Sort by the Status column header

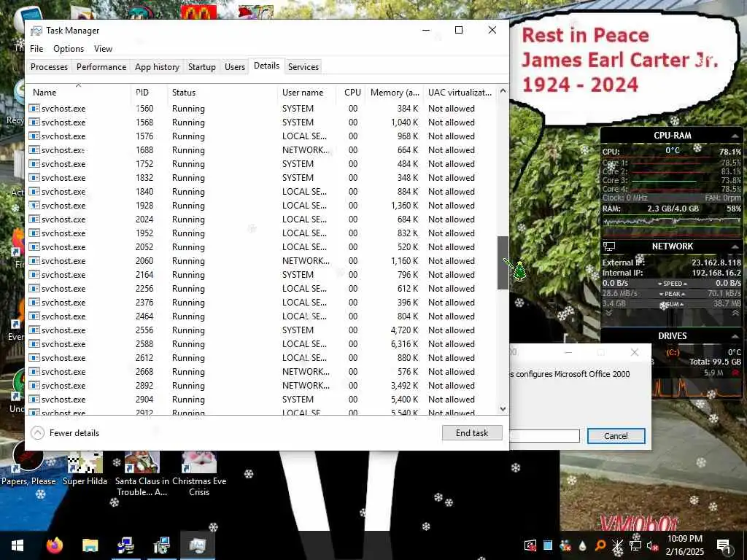222,92
